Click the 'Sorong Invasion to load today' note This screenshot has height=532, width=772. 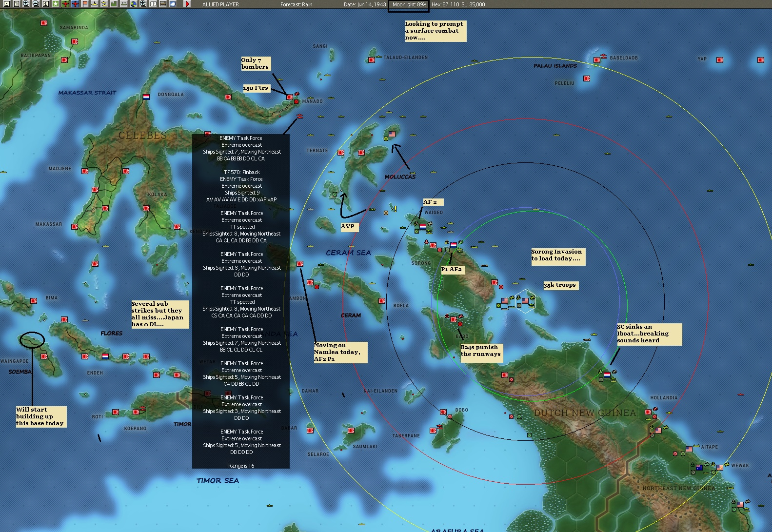click(x=558, y=256)
